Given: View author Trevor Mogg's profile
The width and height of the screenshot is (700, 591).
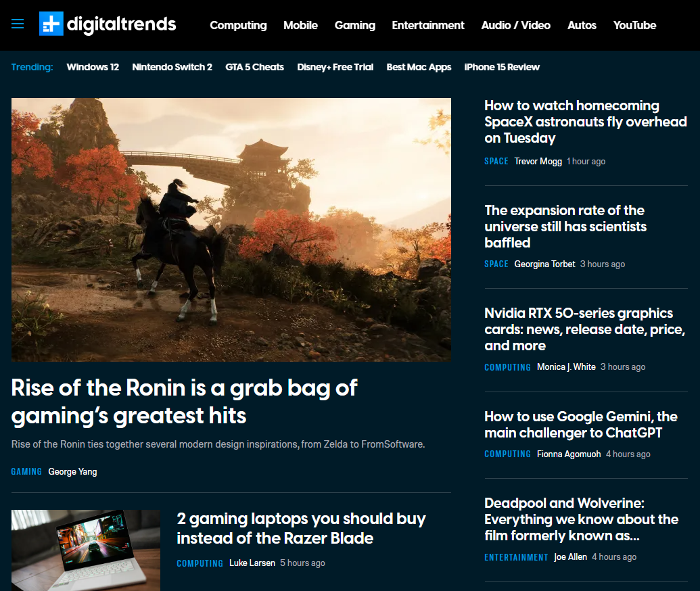Looking at the screenshot, I should point(538,161).
